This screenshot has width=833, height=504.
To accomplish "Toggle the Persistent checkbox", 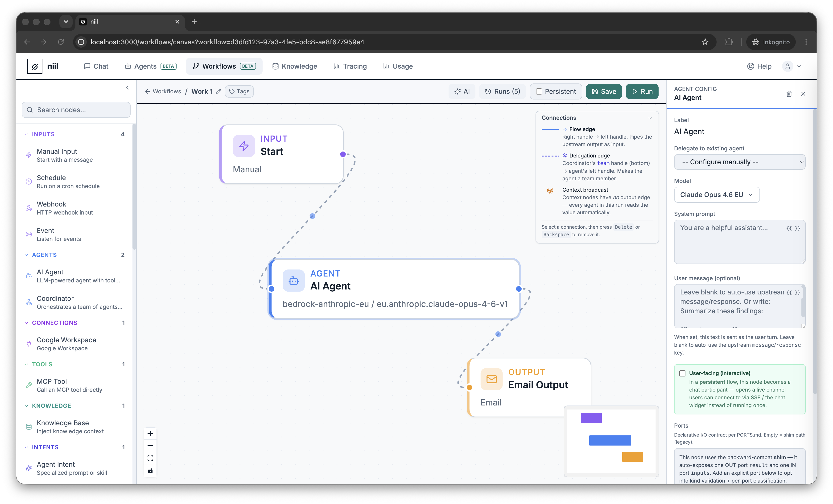I will 539,92.
